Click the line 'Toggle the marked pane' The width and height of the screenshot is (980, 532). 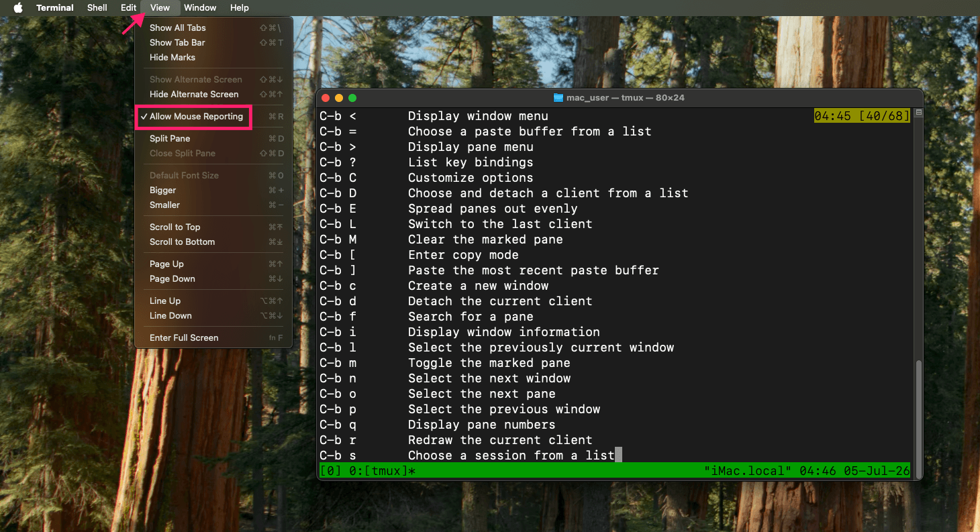489,363
